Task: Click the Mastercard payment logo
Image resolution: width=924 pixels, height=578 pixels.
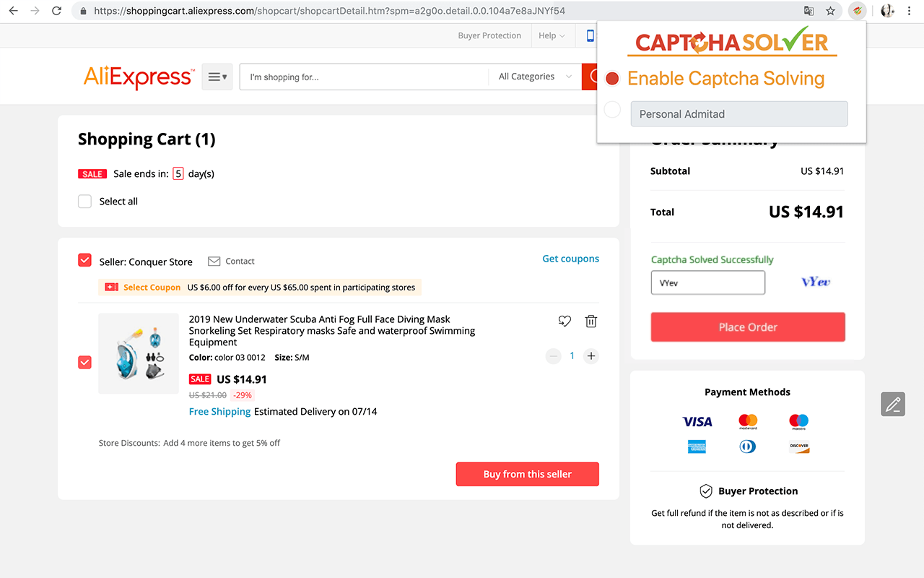Action: click(x=748, y=421)
